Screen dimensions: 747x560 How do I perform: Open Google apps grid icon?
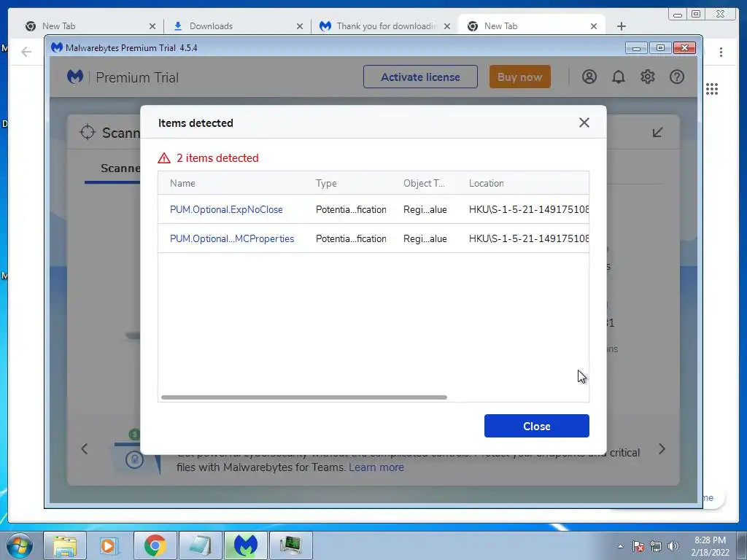[712, 88]
